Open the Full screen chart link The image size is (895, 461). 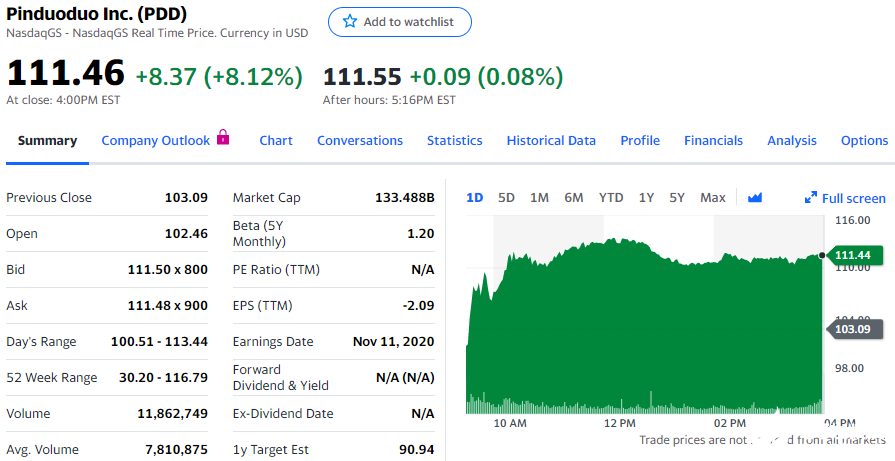[845, 198]
